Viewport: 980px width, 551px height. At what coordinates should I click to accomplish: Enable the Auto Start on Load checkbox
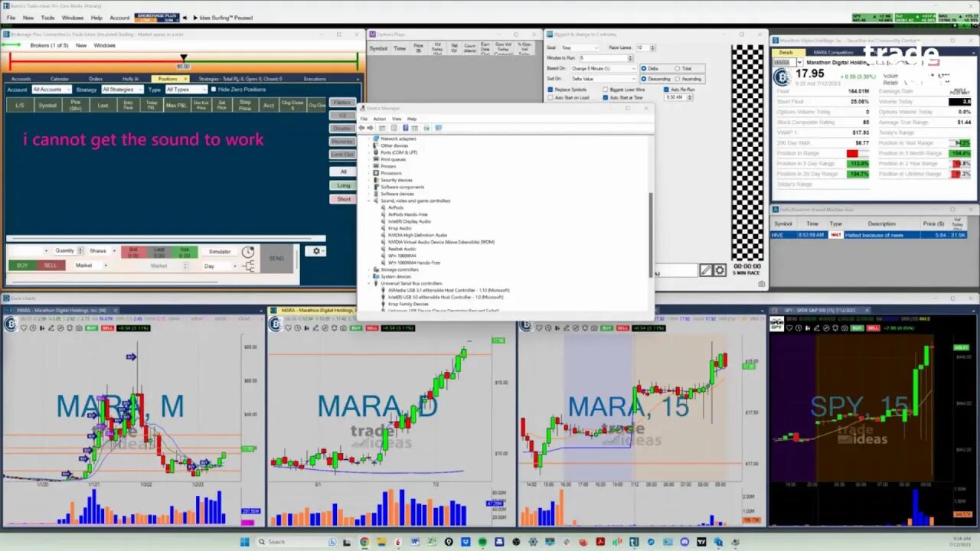tap(550, 97)
